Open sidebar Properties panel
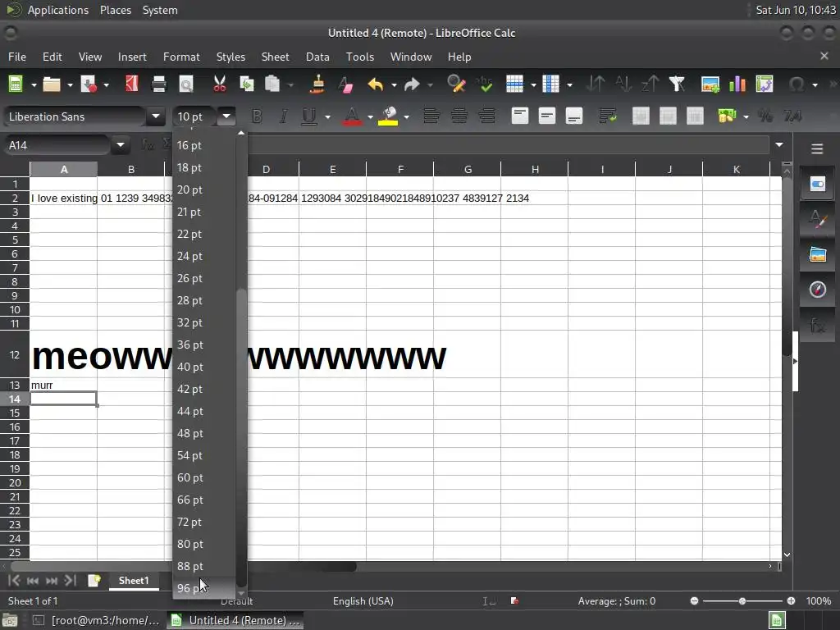 tap(817, 185)
